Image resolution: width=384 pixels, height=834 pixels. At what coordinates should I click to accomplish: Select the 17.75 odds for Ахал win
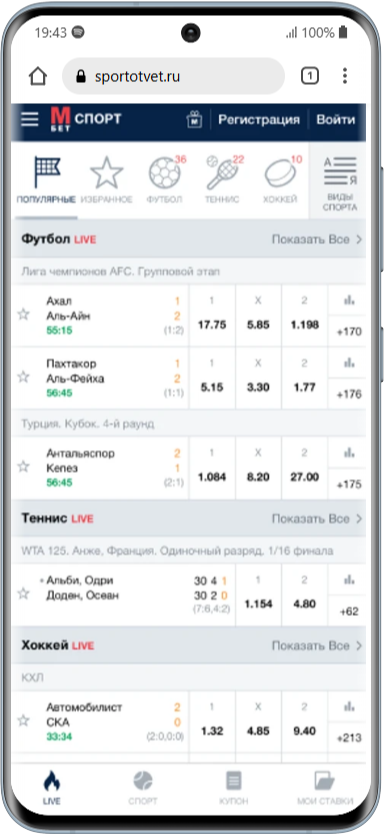tap(212, 316)
